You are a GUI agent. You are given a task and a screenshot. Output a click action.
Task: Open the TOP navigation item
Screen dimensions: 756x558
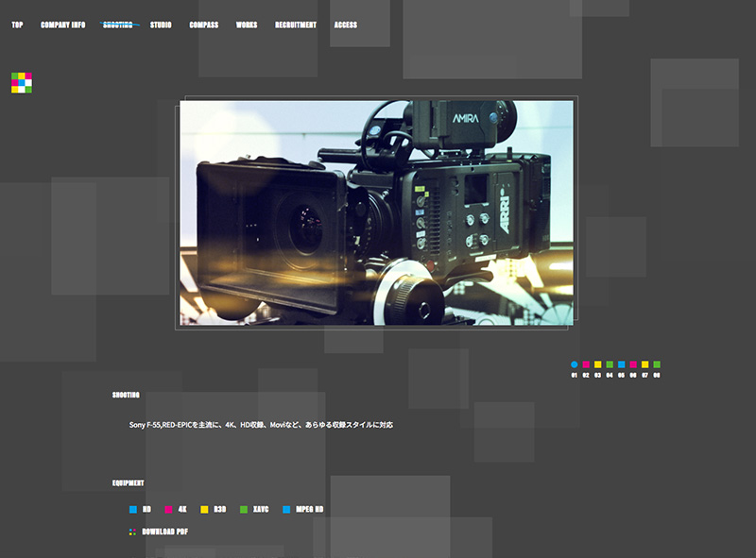point(17,25)
